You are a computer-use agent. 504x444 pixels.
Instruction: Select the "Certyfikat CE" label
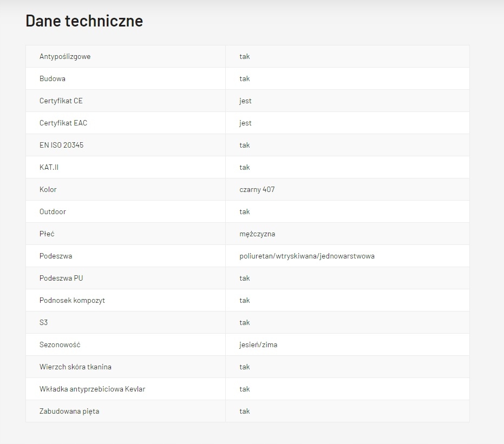pos(61,101)
